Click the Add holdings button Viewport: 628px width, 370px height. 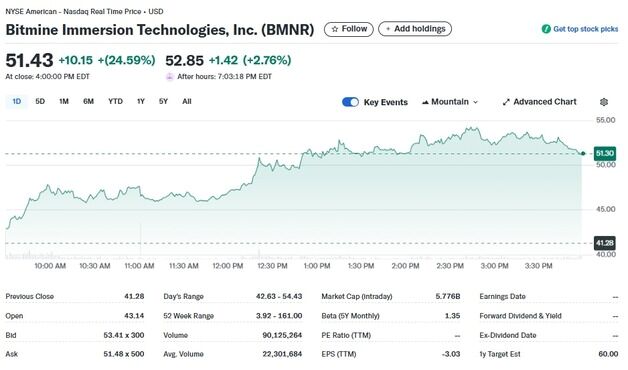click(415, 29)
